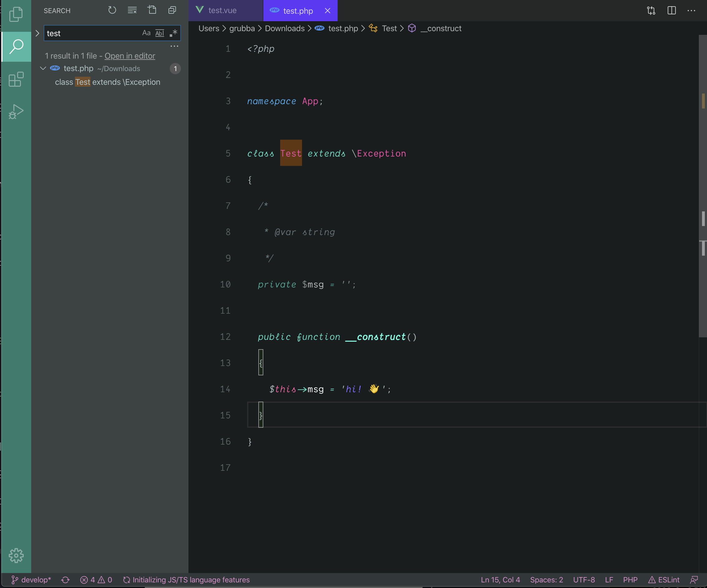Click the Clear Search Results icon
Image resolution: width=707 pixels, height=588 pixels.
(x=132, y=10)
